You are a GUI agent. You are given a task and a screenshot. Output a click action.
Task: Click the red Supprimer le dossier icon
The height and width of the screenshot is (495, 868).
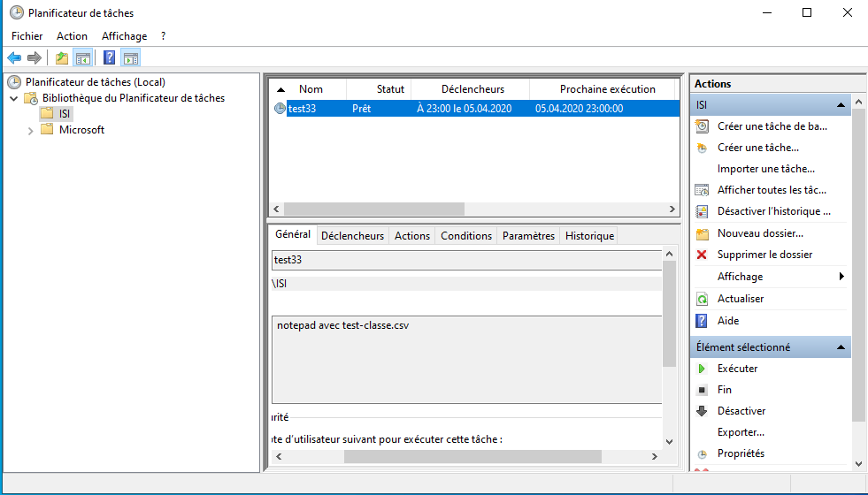(702, 255)
